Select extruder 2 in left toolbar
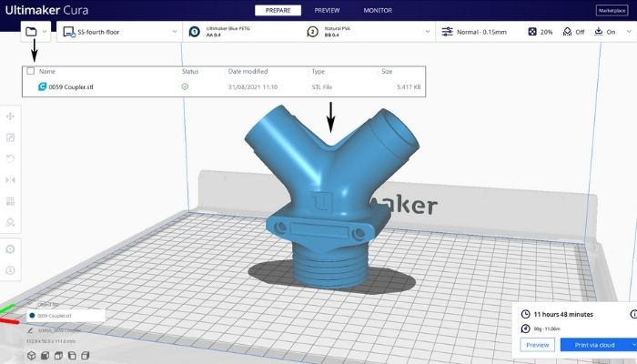 10,270
